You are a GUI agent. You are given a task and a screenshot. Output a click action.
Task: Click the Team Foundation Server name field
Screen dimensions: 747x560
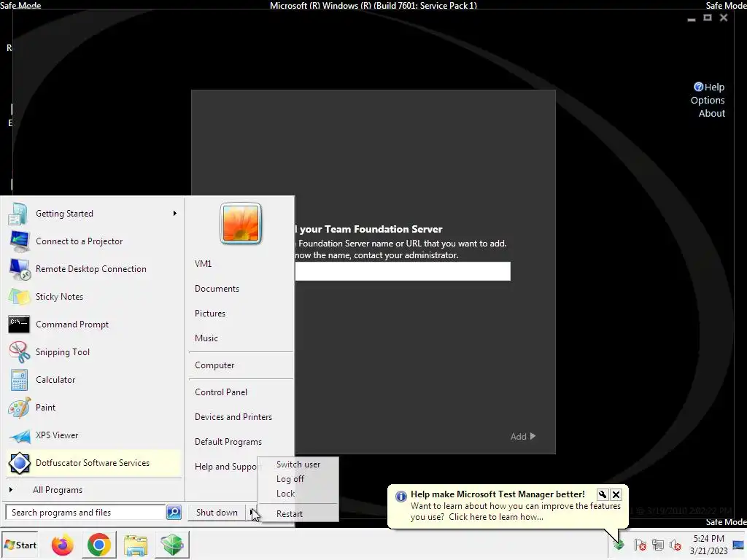coord(403,271)
